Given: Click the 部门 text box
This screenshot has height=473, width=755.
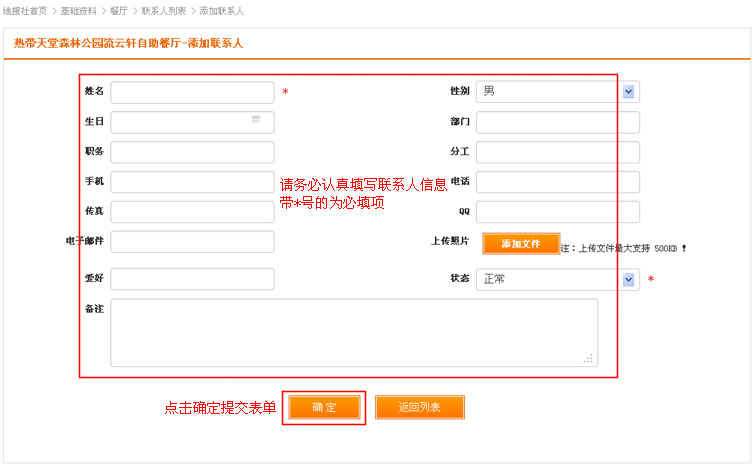Looking at the screenshot, I should 557,122.
